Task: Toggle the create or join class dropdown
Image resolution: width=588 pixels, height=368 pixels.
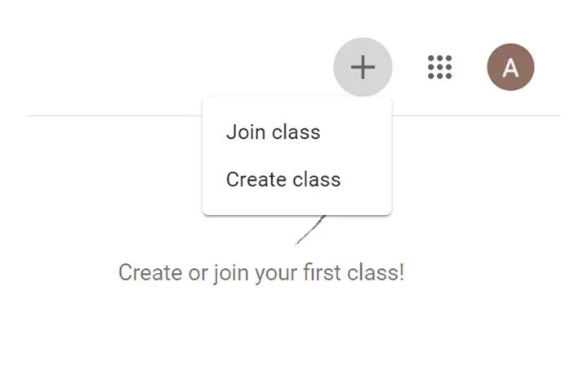Action: [363, 67]
